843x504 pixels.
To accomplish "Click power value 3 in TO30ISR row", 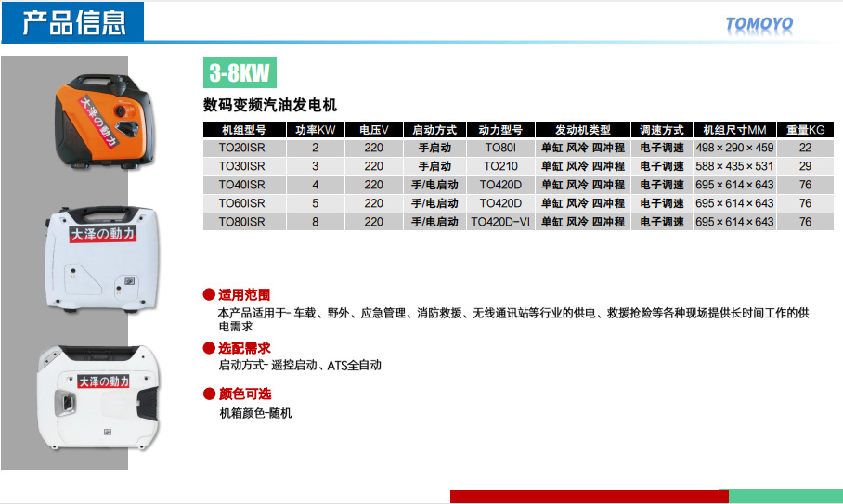I will tap(316, 166).
